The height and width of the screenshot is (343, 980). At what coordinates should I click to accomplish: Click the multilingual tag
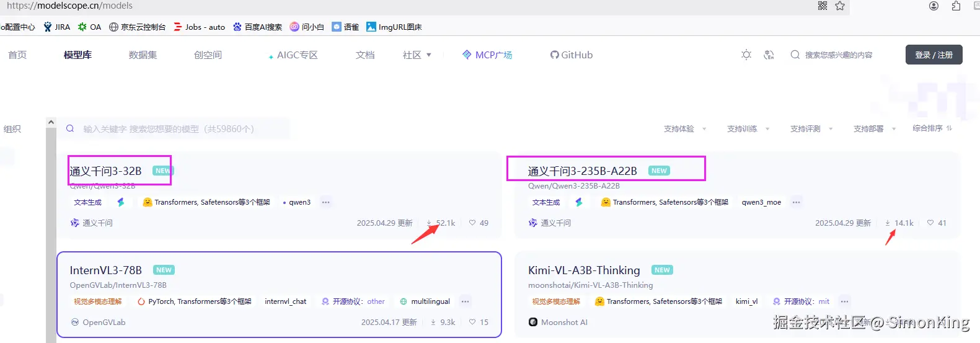click(x=425, y=301)
